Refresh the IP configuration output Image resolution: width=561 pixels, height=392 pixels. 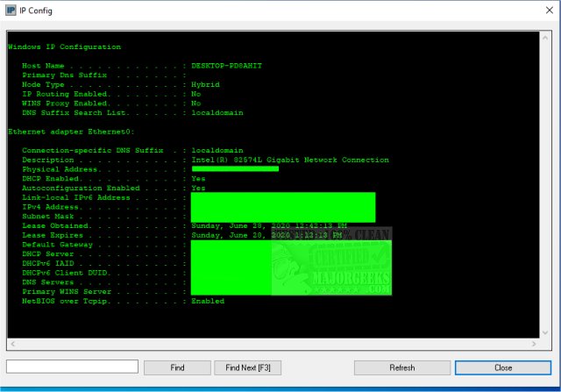coord(402,367)
